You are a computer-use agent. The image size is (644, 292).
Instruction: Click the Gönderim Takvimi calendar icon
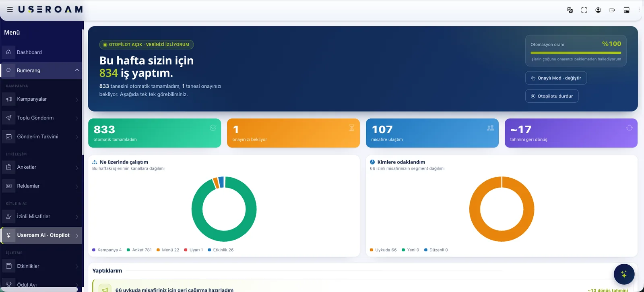pos(9,137)
